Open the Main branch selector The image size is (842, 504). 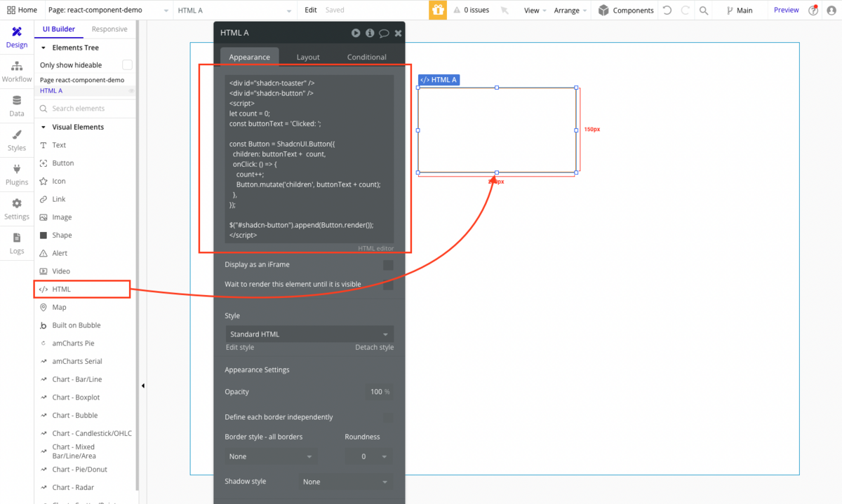[x=740, y=10]
